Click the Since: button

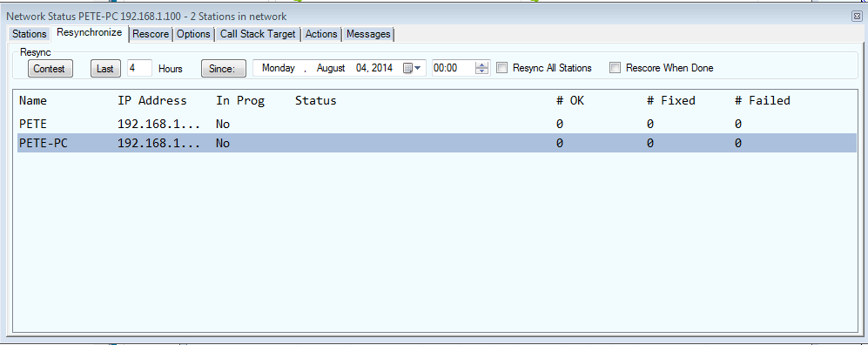tap(223, 69)
